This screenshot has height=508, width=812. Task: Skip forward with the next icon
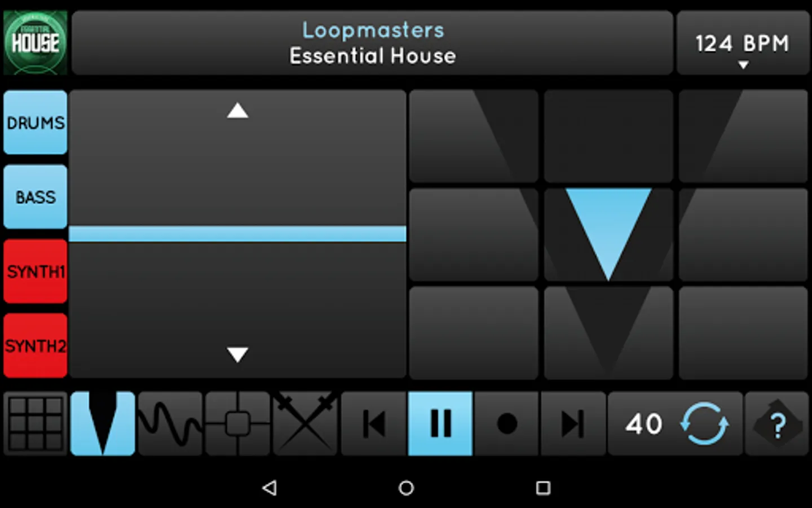point(573,423)
